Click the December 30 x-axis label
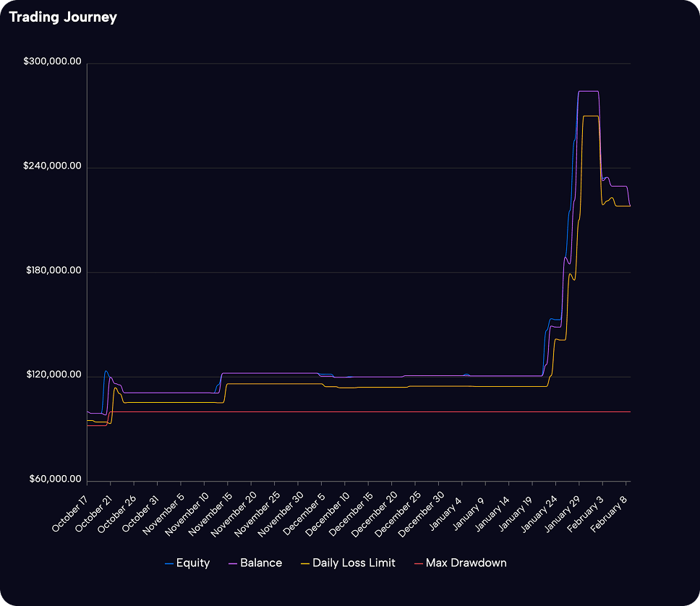700x606 pixels. 421,514
